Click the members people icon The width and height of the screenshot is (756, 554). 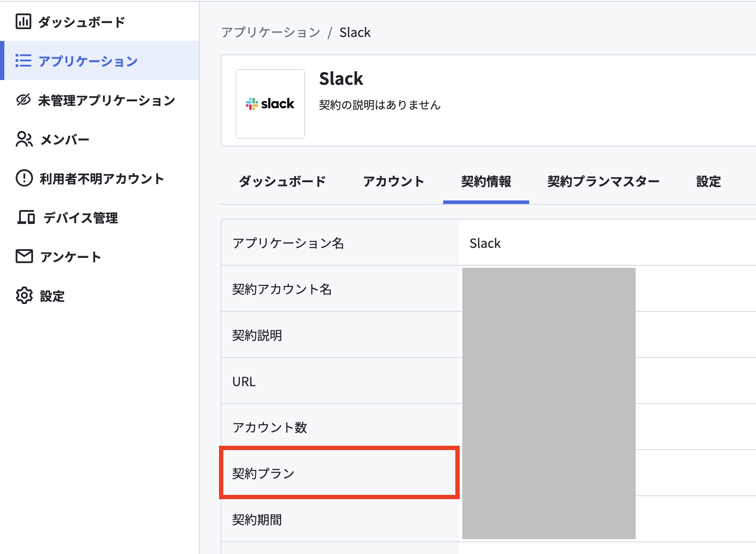coord(24,139)
